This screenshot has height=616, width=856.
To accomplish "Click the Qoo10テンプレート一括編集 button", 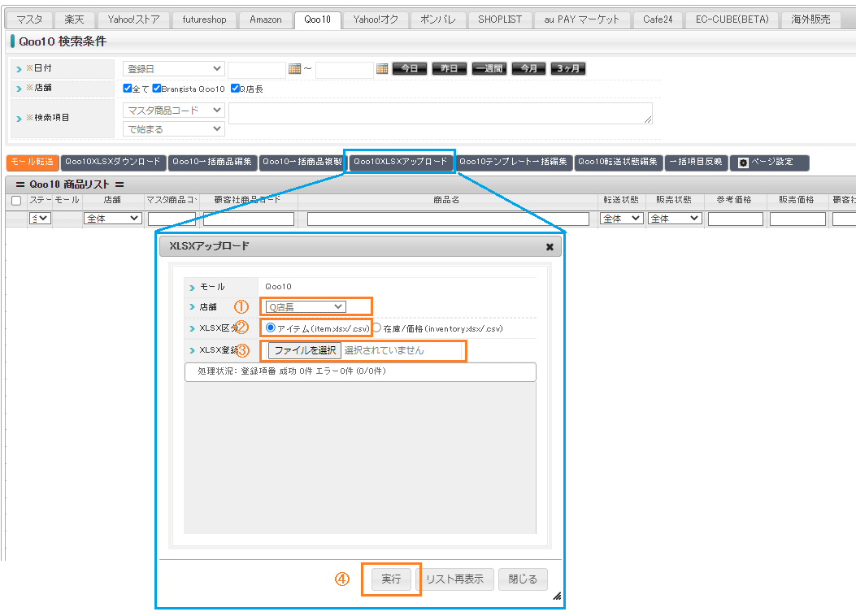I will tap(513, 163).
